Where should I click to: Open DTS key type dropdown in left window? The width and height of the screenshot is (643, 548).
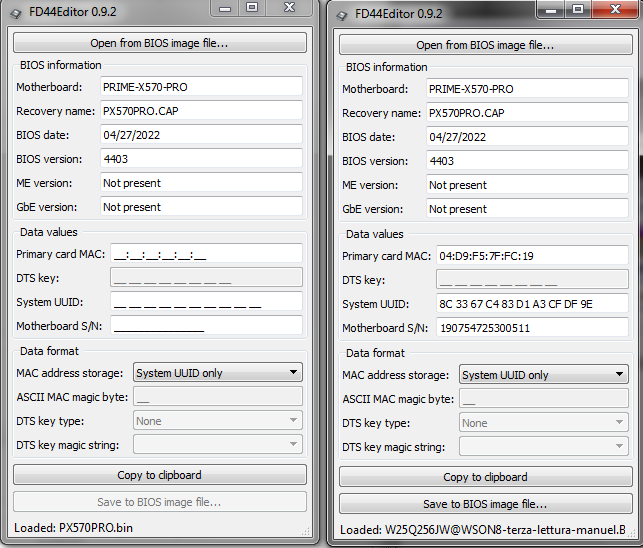point(218,420)
